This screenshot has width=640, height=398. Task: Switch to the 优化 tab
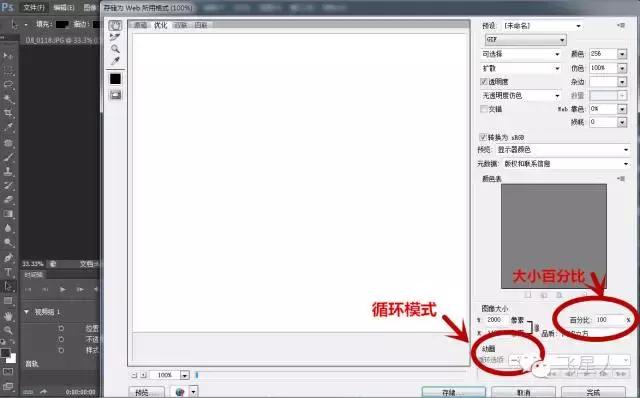point(160,25)
